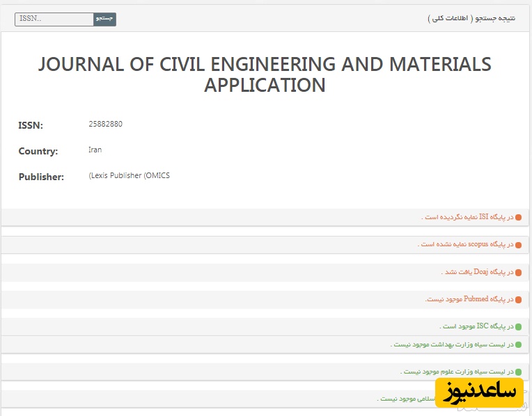Click the green dot beside ISC status

tap(518, 326)
